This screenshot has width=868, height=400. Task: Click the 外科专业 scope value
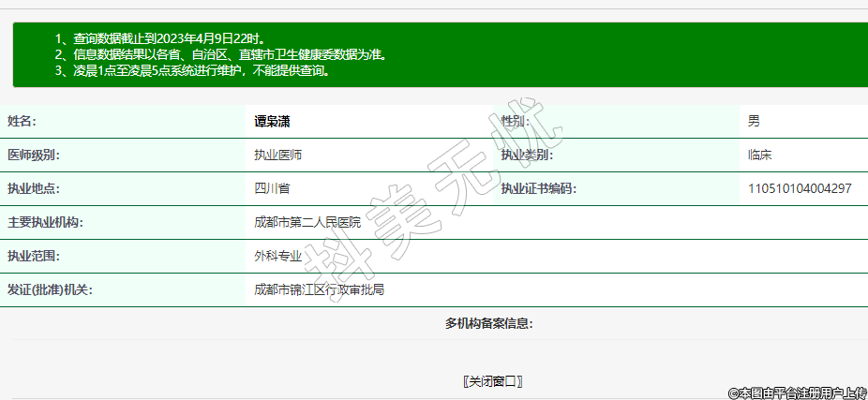[x=277, y=256]
